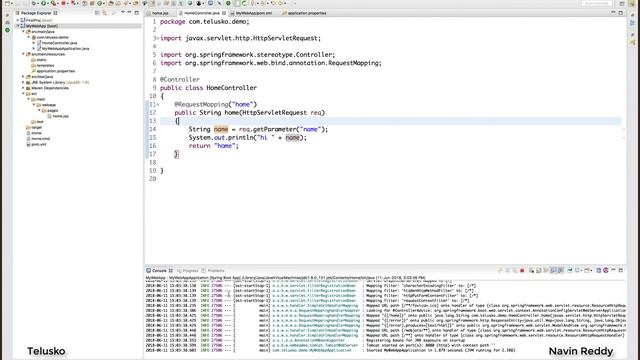Screen dimensions: 640x360
Task: Expand the FirstProj project
Action: (x=18, y=20)
